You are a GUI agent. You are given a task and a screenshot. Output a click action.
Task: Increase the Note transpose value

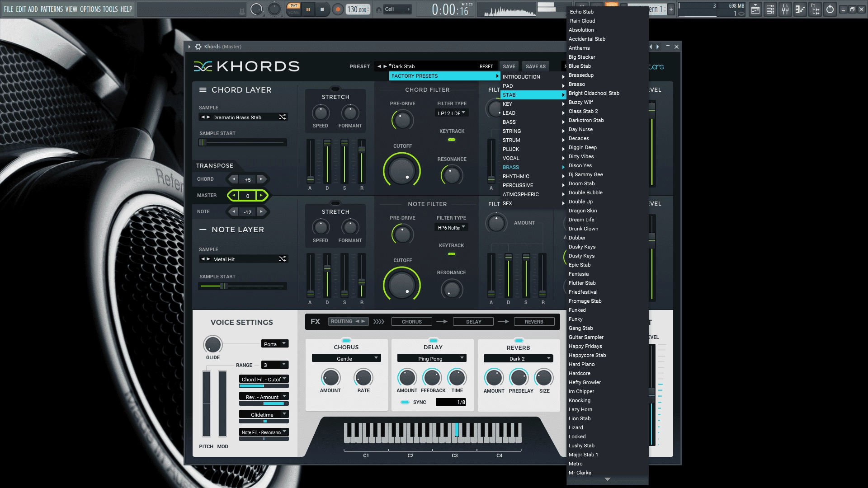click(261, 211)
